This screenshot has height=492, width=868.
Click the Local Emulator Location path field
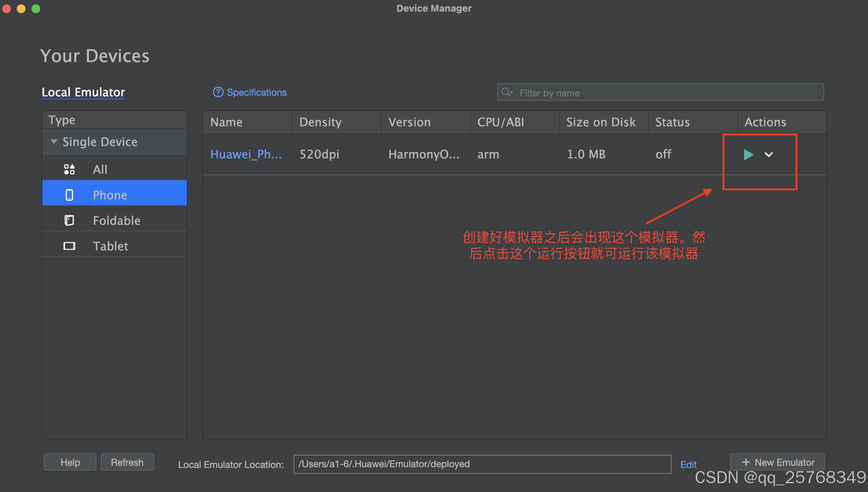click(482, 464)
